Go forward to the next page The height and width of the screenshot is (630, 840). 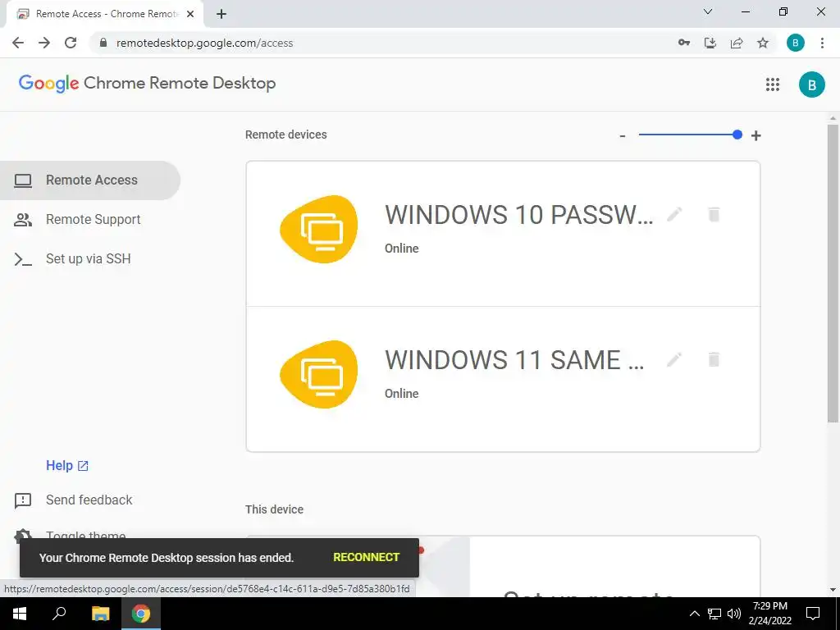(x=44, y=43)
